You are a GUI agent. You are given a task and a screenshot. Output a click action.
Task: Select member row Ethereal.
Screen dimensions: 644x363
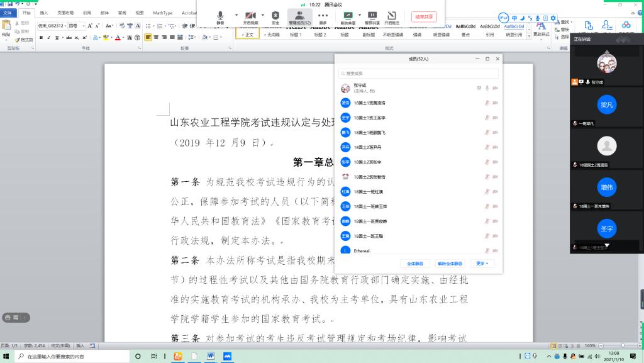pos(418,250)
